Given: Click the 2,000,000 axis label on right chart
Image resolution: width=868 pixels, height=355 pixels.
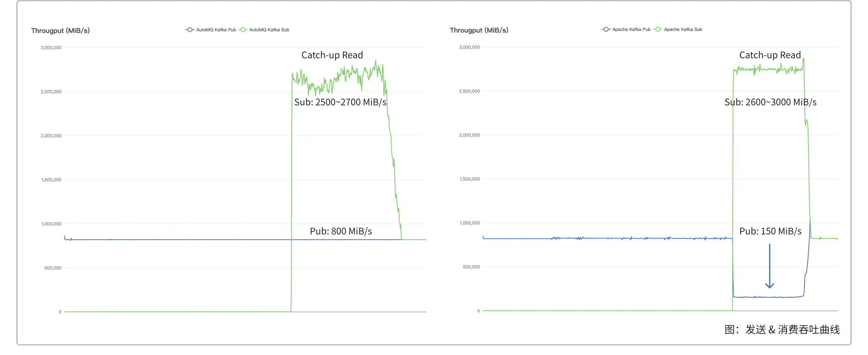Looking at the screenshot, I should [x=469, y=135].
